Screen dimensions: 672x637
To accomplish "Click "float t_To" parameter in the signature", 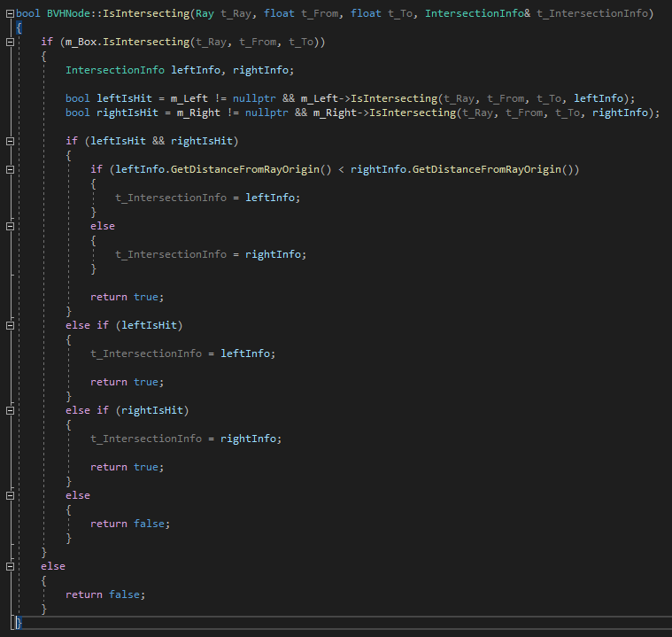I will 381,13.
